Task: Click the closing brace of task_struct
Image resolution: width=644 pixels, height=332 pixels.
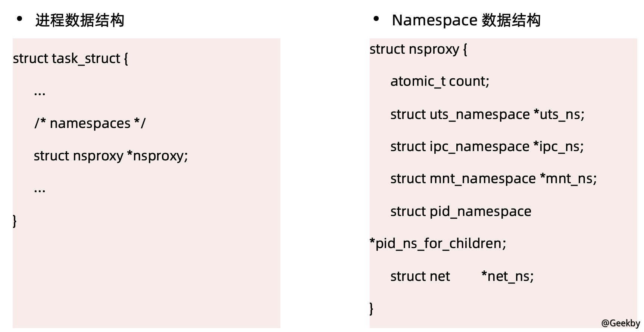Action: [15, 221]
